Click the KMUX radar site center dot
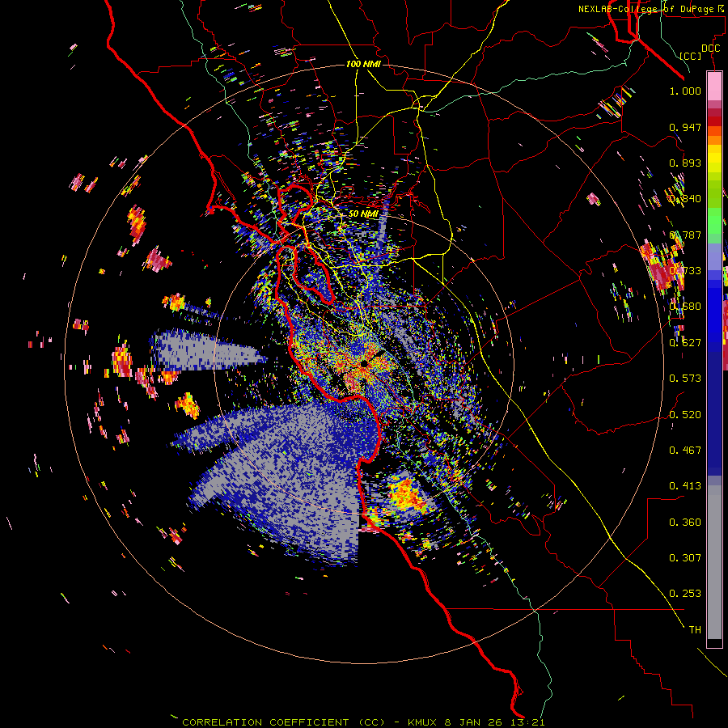The width and height of the screenshot is (728, 728). coord(365,363)
